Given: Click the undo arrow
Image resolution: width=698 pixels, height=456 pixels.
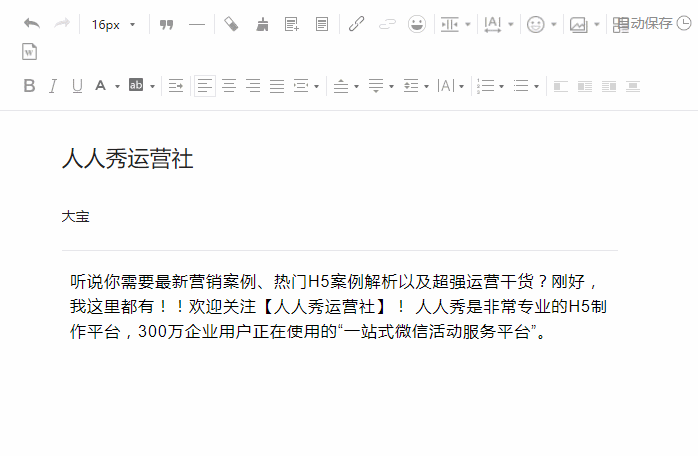Looking at the screenshot, I should pyautogui.click(x=32, y=24).
